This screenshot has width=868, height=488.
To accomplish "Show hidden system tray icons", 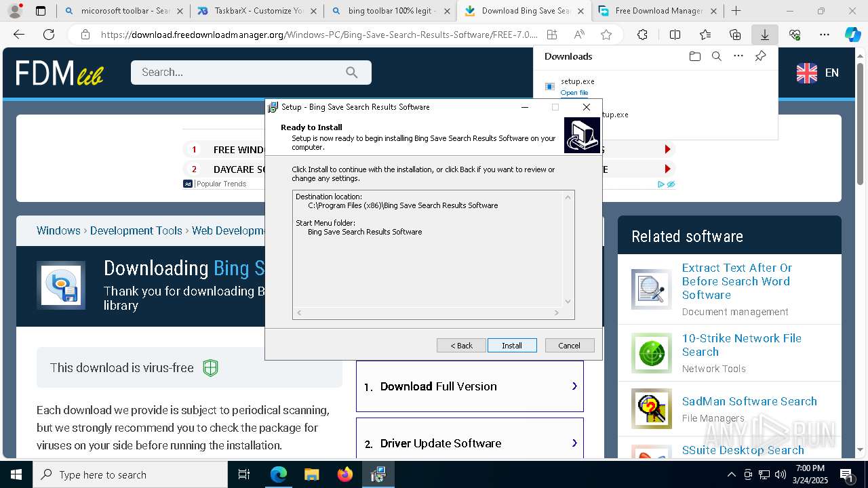I will point(731,474).
